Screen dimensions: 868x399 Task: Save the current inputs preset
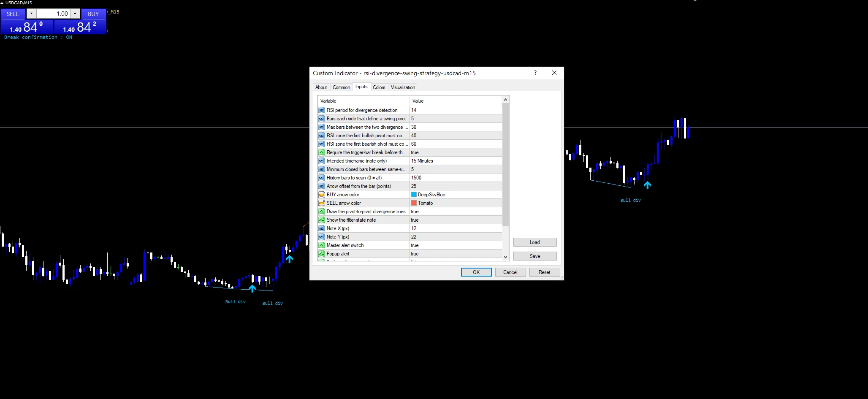coord(535,256)
